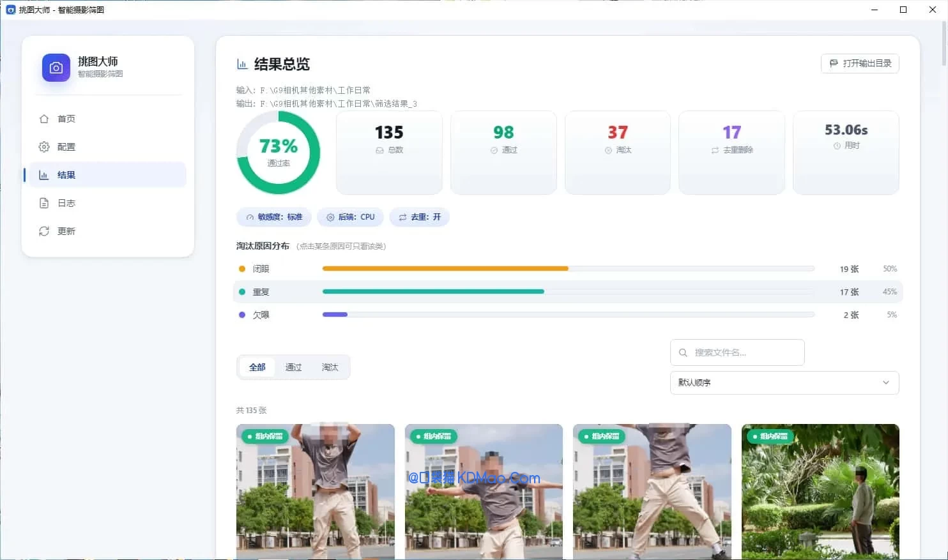Filter by the 欠曝 rejection reason
This screenshot has height=560, width=948.
568,315
